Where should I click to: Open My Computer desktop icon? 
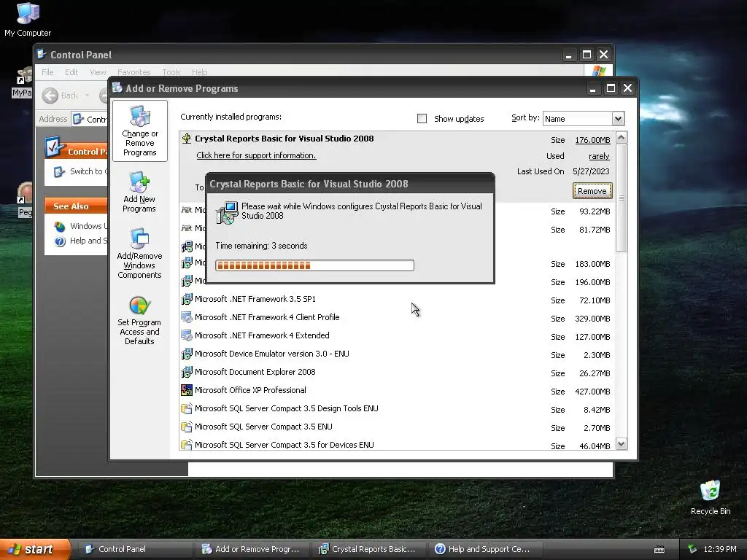(x=28, y=19)
